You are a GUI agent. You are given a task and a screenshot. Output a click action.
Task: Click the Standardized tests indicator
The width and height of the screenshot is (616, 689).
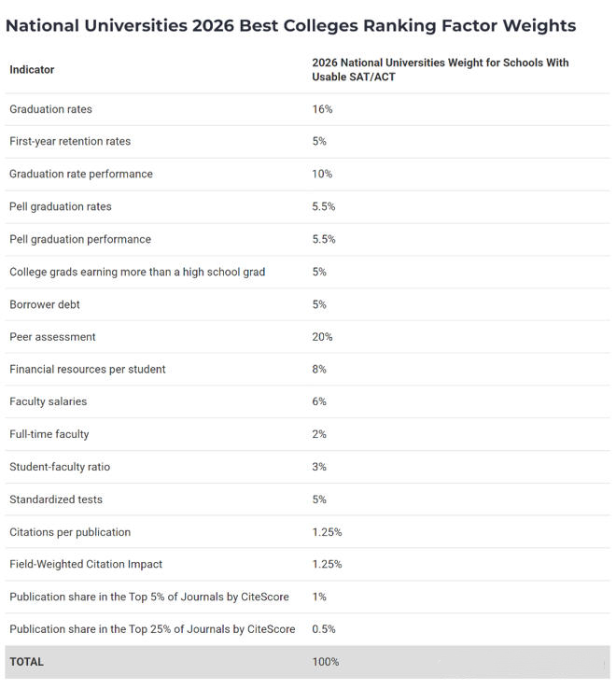(56, 499)
